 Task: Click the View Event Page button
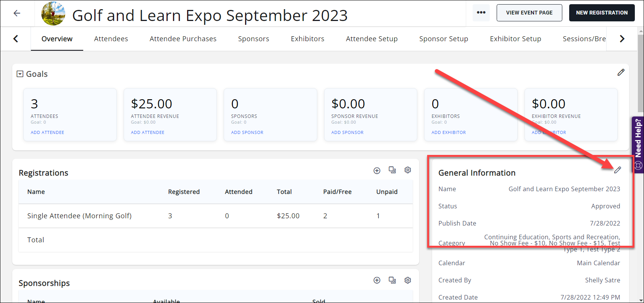pos(529,13)
